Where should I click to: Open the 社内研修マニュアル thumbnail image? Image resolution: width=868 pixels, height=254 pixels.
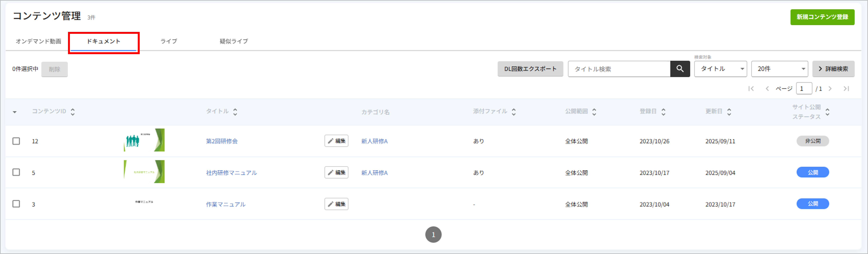(x=144, y=172)
